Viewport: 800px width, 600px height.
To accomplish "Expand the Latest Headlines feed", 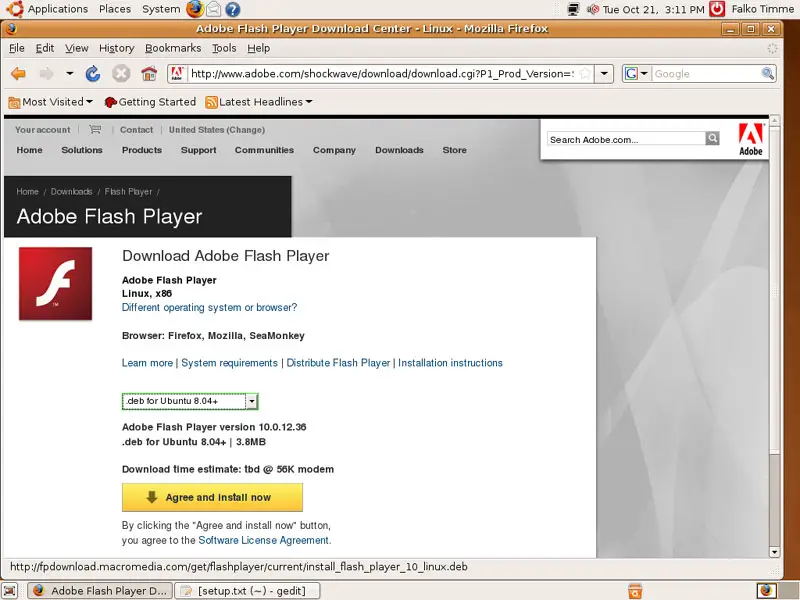I will click(259, 102).
